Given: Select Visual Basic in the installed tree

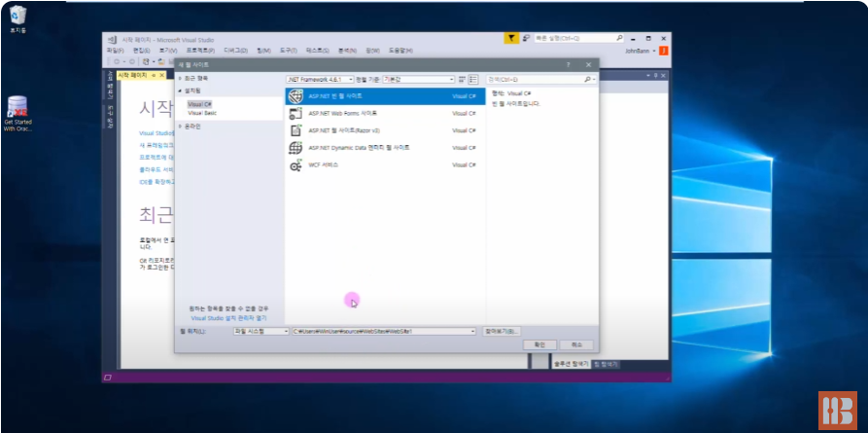Looking at the screenshot, I should tap(202, 113).
